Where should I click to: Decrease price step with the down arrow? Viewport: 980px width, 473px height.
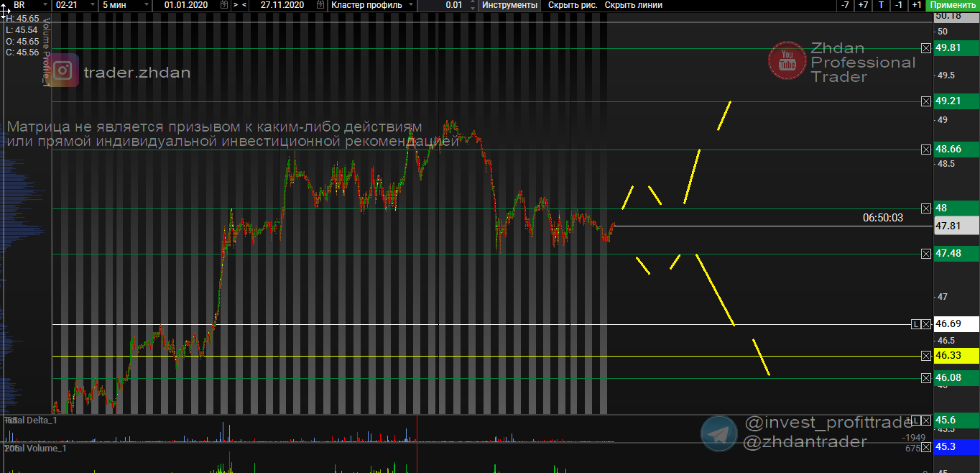[x=473, y=8]
